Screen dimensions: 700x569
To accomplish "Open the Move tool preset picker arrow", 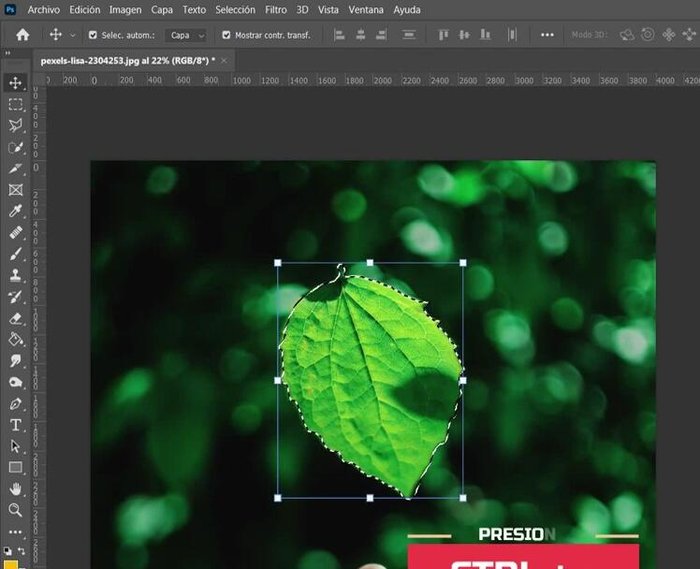I will click(x=73, y=35).
